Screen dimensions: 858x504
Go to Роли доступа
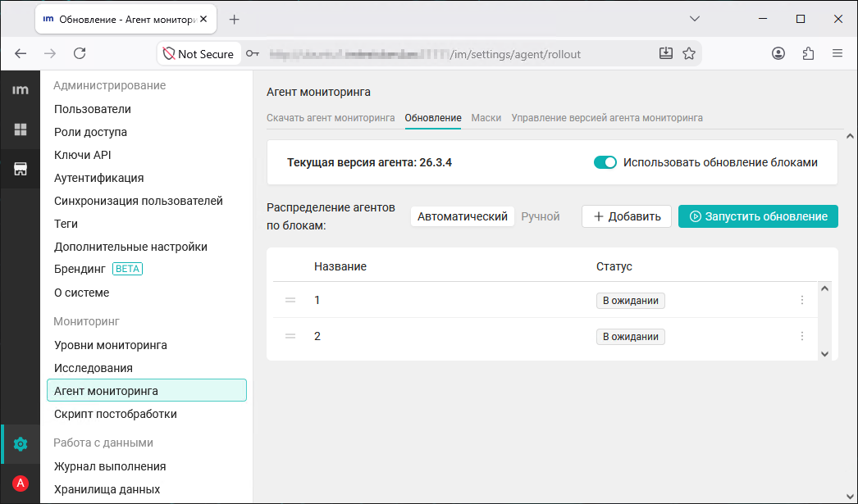tap(90, 132)
